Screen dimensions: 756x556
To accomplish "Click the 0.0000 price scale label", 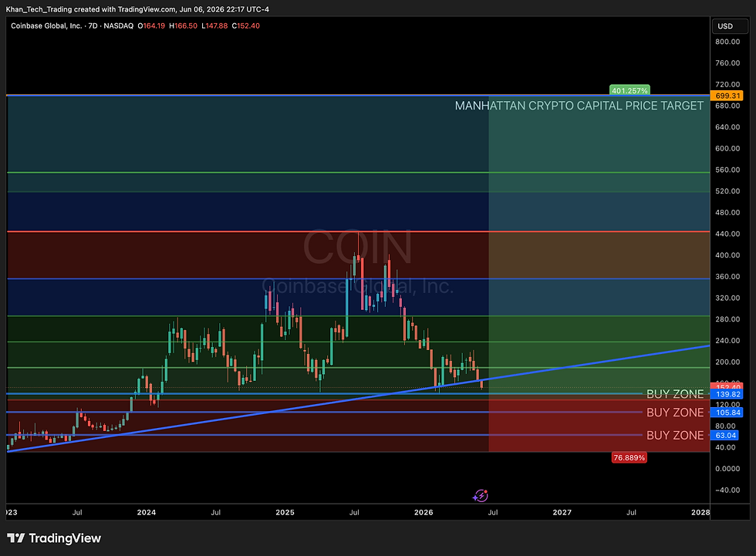I will tap(727, 468).
